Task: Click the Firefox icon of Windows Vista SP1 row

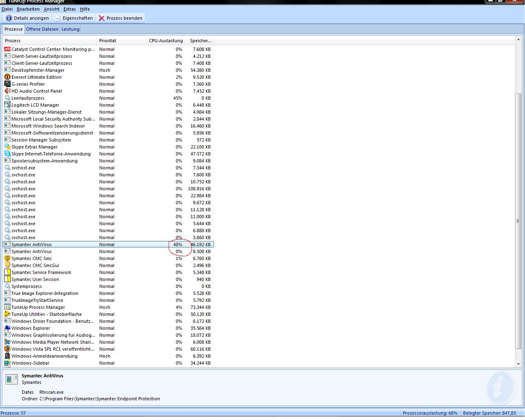Action: click(7, 349)
